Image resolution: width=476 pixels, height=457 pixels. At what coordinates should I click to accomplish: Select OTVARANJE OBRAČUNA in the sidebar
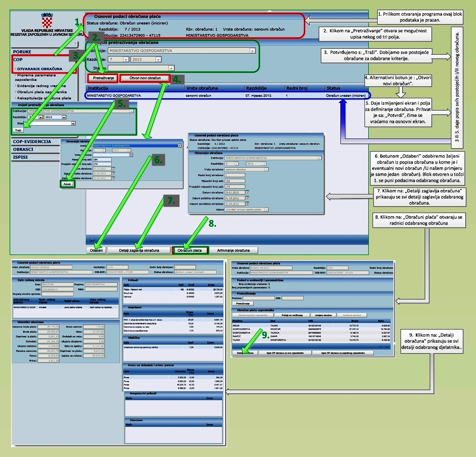click(x=40, y=69)
